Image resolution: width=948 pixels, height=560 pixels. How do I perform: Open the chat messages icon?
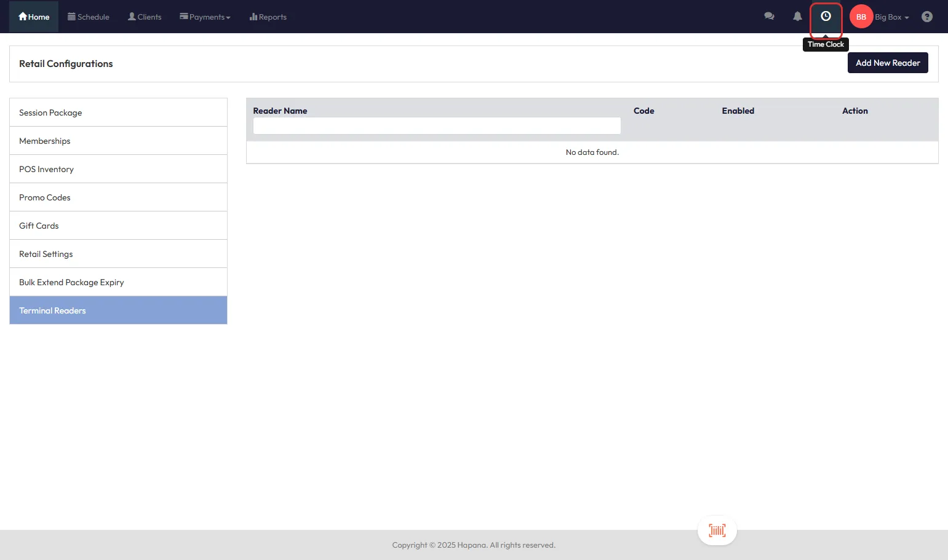pos(769,17)
